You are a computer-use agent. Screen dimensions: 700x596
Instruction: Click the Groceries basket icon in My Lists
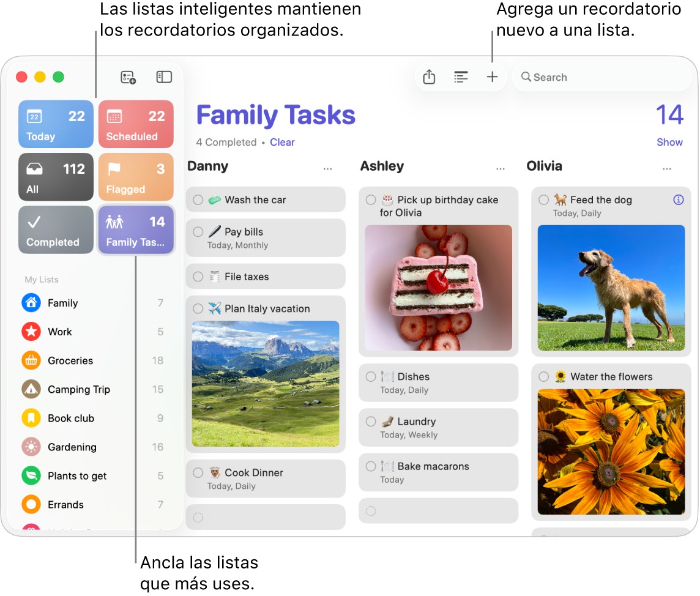pyautogui.click(x=31, y=360)
